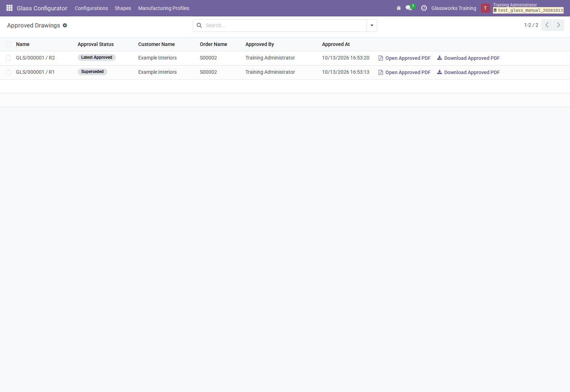Open Approved PDF for GLS/000001 / R2

tap(404, 58)
